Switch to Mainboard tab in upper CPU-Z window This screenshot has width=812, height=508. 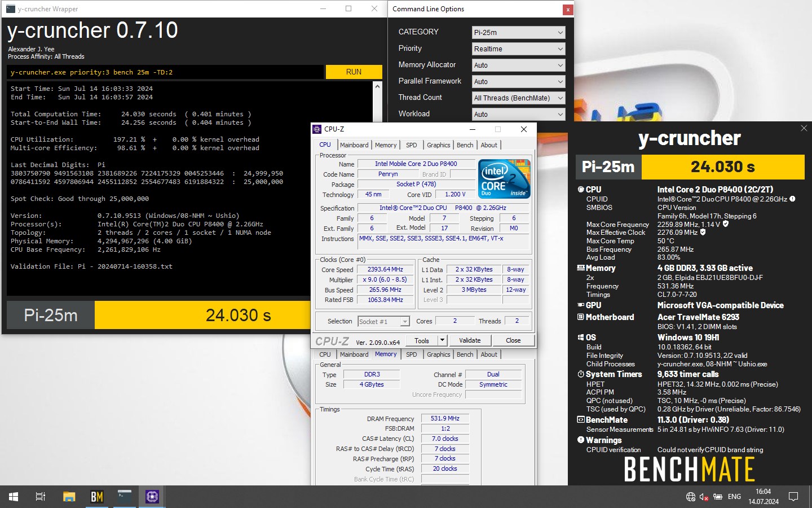[354, 145]
